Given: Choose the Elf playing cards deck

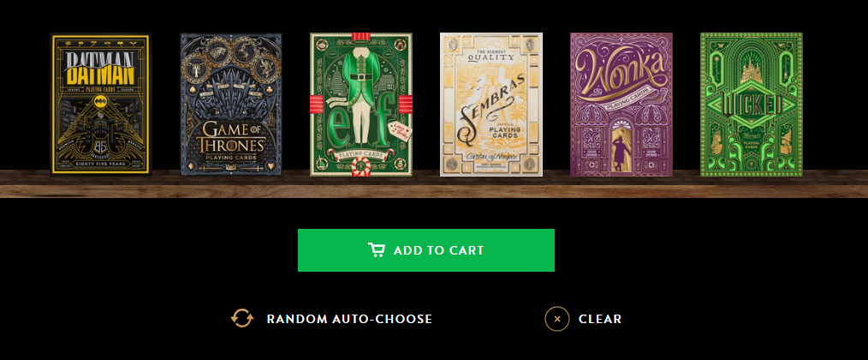Looking at the screenshot, I should point(361,105).
